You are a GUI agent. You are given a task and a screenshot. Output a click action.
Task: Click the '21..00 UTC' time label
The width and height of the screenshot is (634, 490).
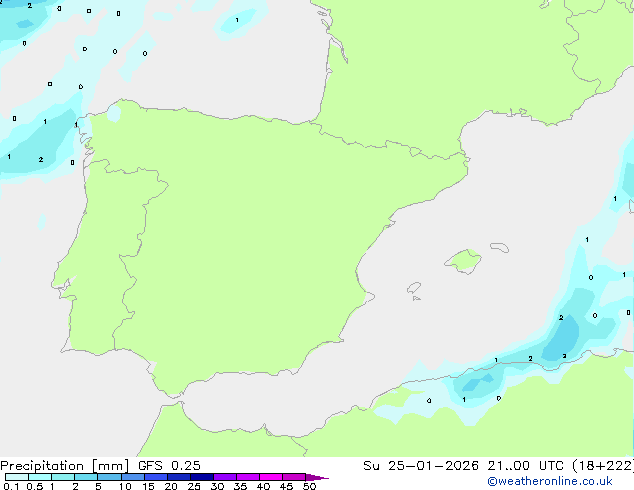[525, 466]
